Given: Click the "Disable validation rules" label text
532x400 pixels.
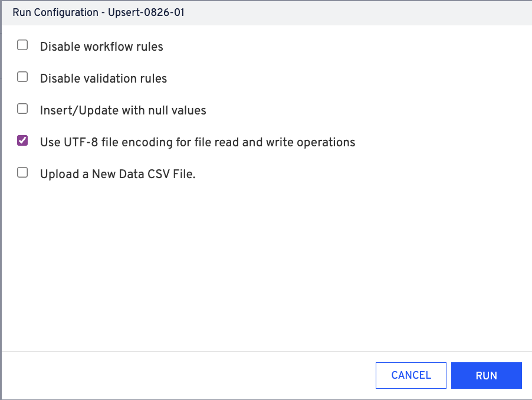Looking at the screenshot, I should (x=103, y=78).
